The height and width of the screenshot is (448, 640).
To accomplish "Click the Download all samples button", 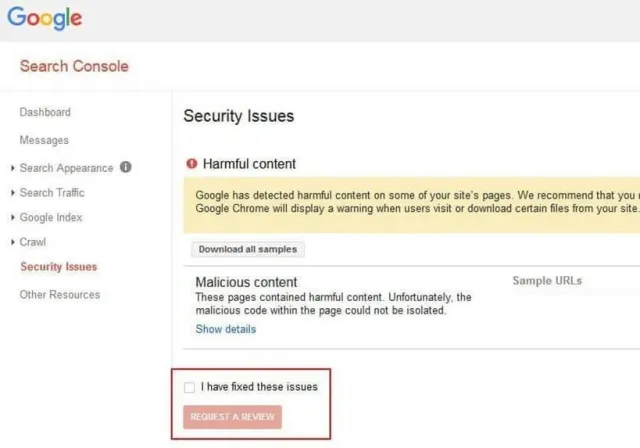I will (x=247, y=249).
